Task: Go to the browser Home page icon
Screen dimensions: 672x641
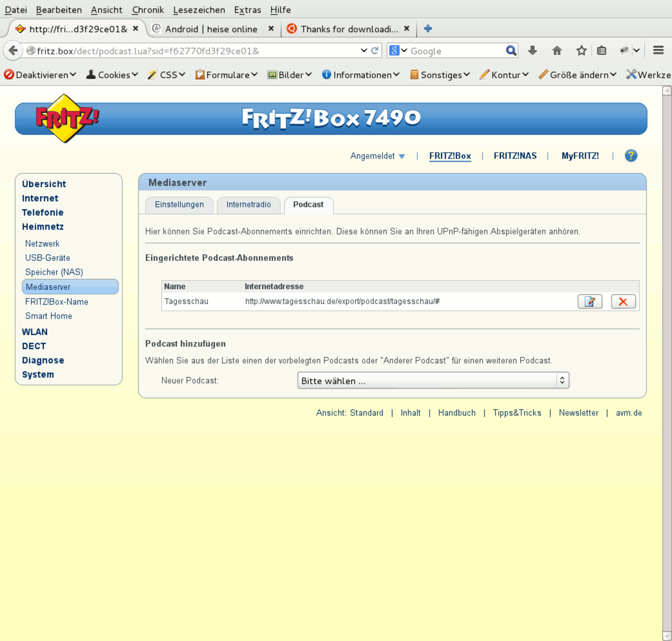Action: (557, 51)
